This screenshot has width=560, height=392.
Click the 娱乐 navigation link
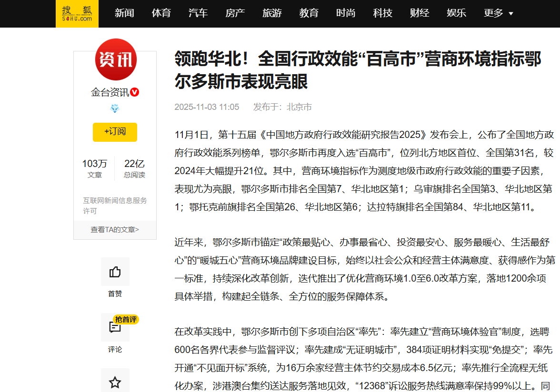[x=457, y=13]
